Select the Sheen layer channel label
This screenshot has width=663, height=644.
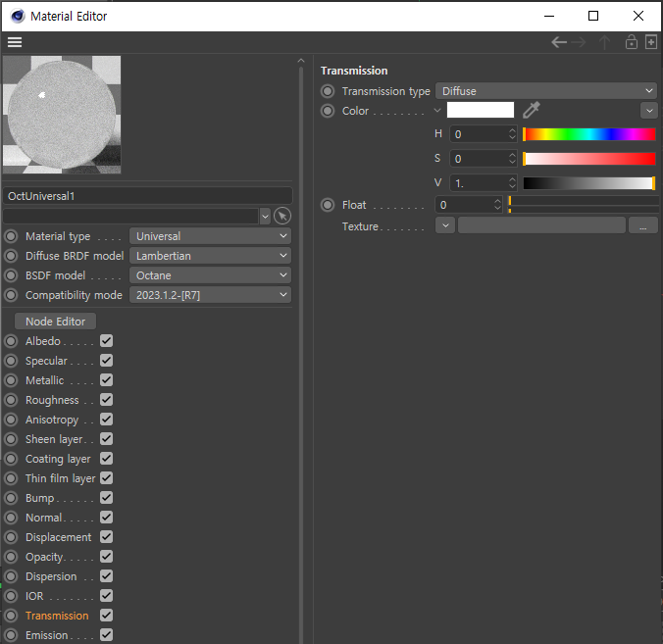click(54, 439)
